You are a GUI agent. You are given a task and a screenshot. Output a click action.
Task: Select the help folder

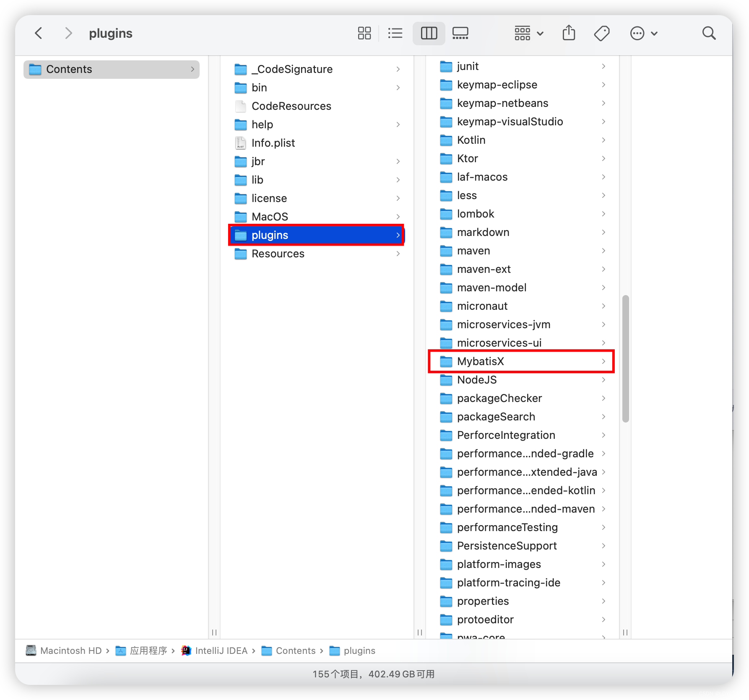tap(317, 124)
